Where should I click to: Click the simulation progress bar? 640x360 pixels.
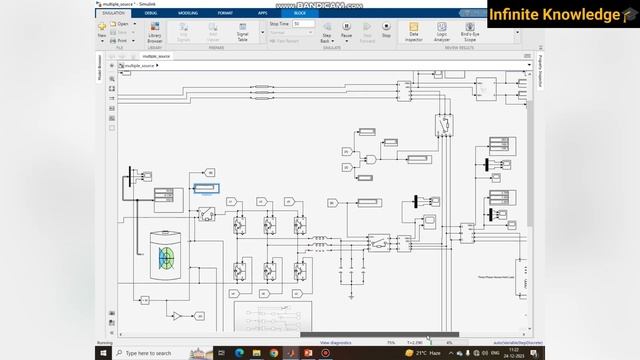pos(448,343)
